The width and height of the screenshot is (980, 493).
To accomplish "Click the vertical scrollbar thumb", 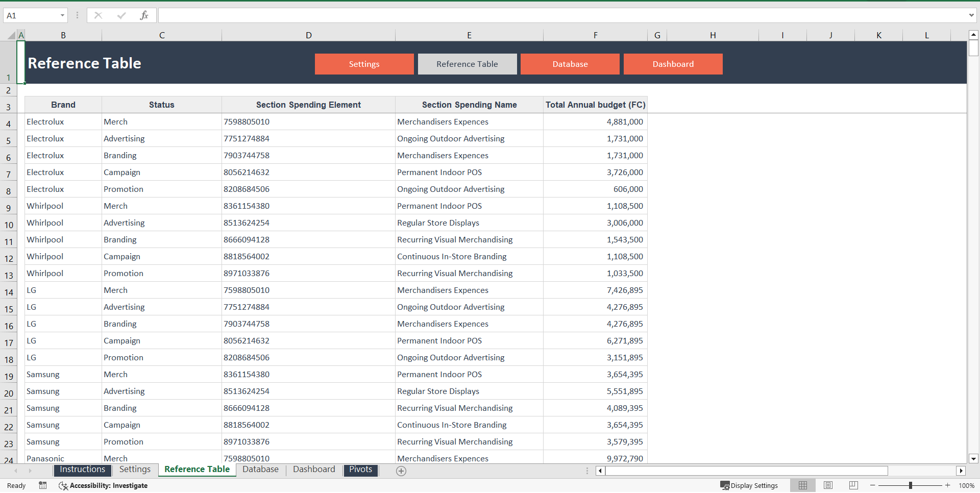I will point(973,48).
